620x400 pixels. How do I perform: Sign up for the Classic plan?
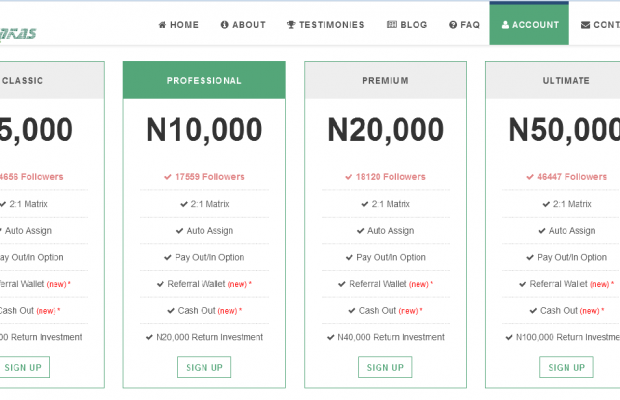[x=23, y=367]
